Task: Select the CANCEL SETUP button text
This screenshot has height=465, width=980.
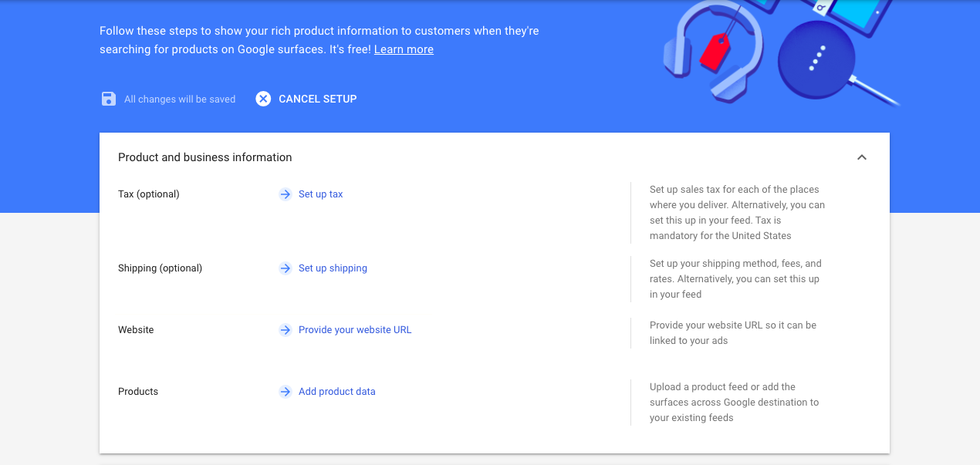Action: coord(318,99)
